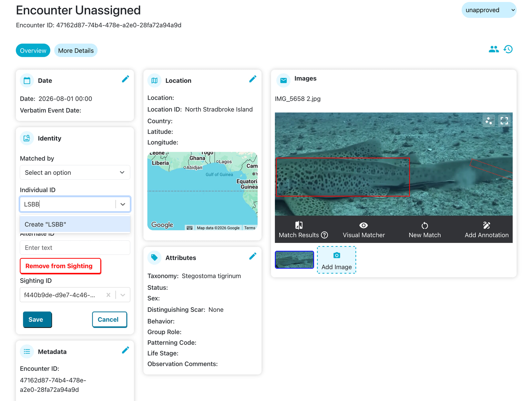Click the Stegostoma tigrinum taxonomy value
This screenshot has height=401, width=532.
211,276
